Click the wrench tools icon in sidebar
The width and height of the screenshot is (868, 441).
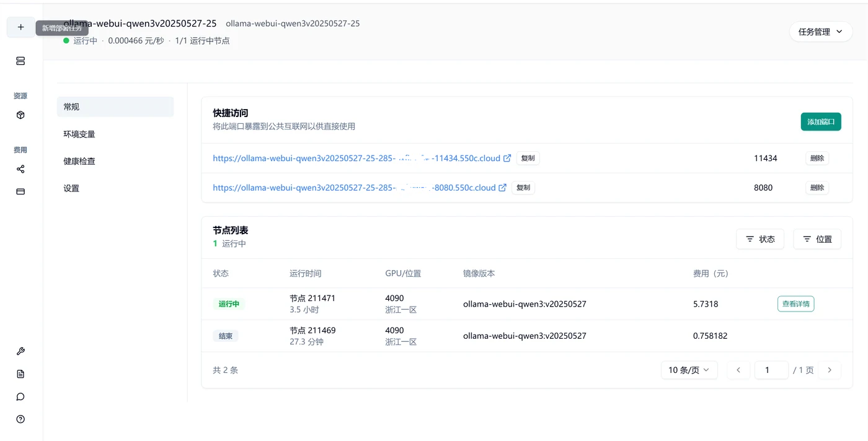[20, 351]
